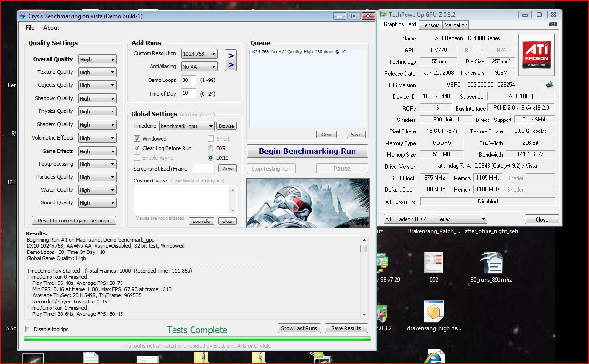Open the File menu
589x364 pixels.
(x=30, y=28)
